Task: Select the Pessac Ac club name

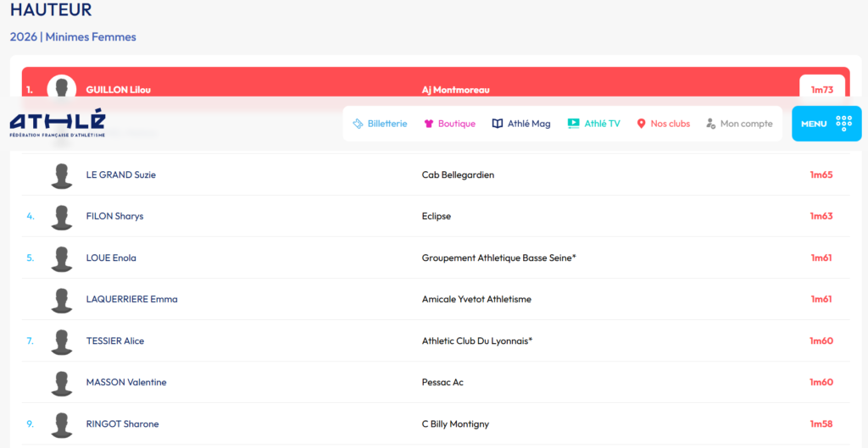Action: point(442,382)
